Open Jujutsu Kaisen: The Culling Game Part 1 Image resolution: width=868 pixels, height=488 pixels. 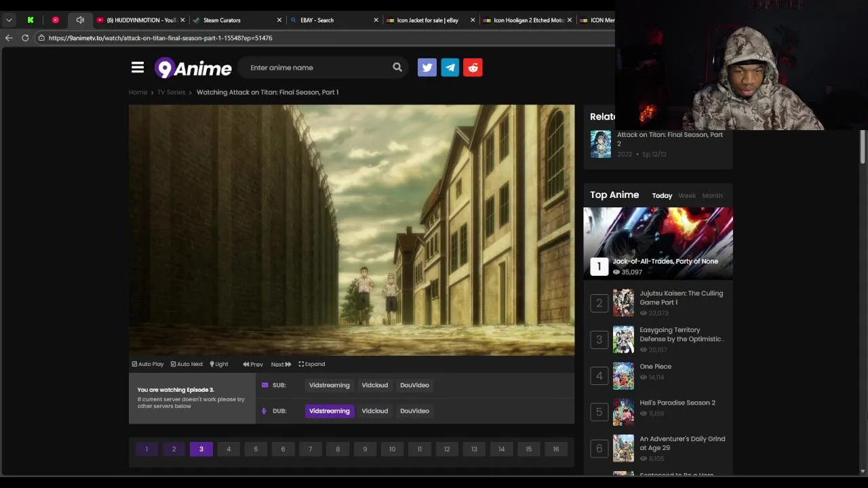(x=682, y=298)
